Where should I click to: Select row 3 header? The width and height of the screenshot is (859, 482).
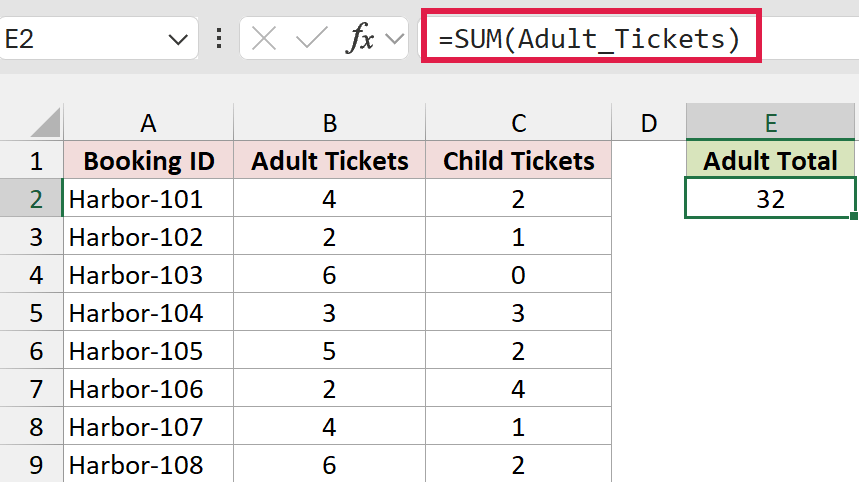tap(32, 236)
